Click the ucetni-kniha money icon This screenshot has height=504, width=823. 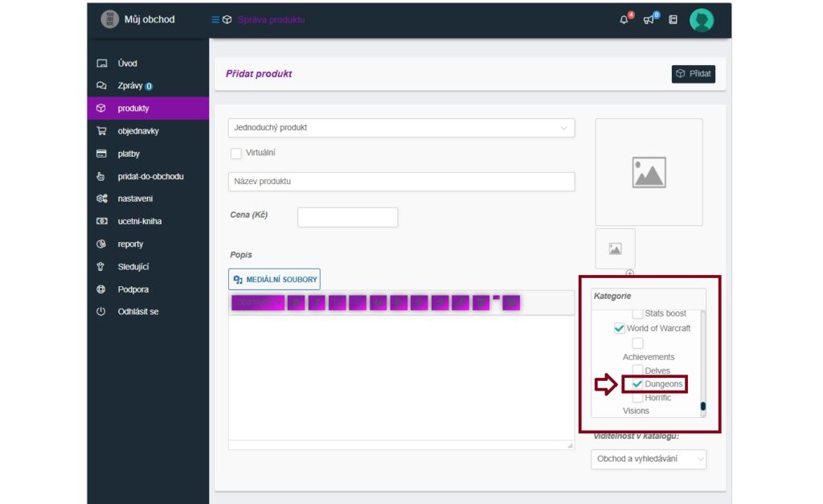click(102, 221)
